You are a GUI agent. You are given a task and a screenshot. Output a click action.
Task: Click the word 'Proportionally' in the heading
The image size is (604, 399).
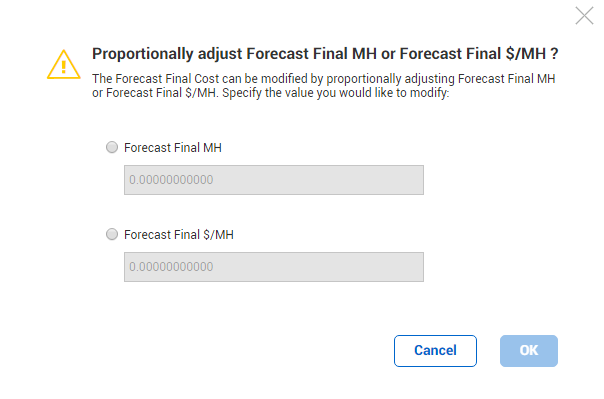pos(143,54)
